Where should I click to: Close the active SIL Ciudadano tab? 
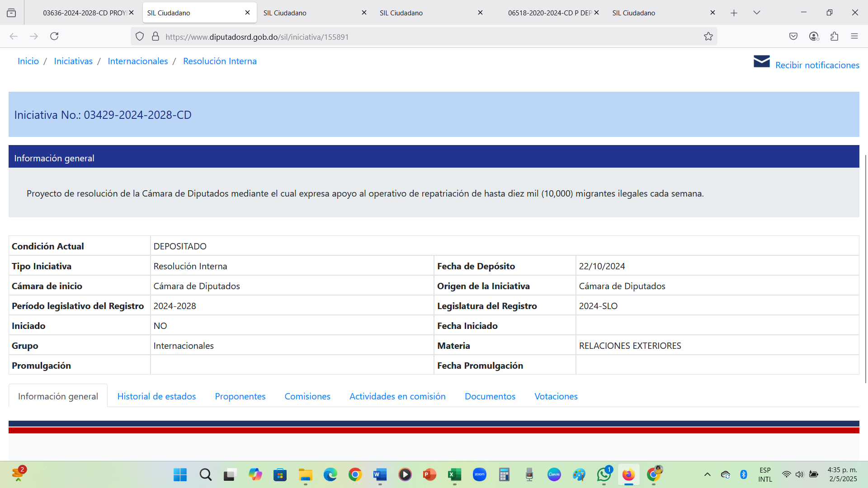click(247, 13)
